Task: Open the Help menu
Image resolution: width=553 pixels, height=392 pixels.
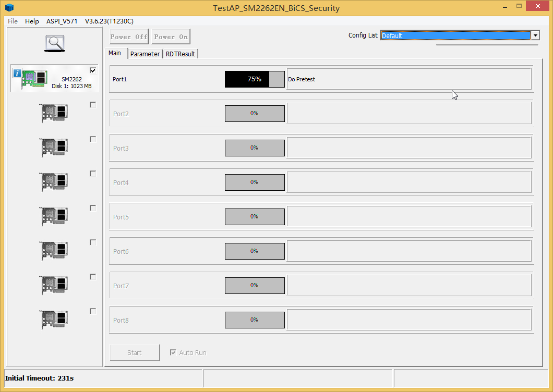Action: pyautogui.click(x=32, y=21)
